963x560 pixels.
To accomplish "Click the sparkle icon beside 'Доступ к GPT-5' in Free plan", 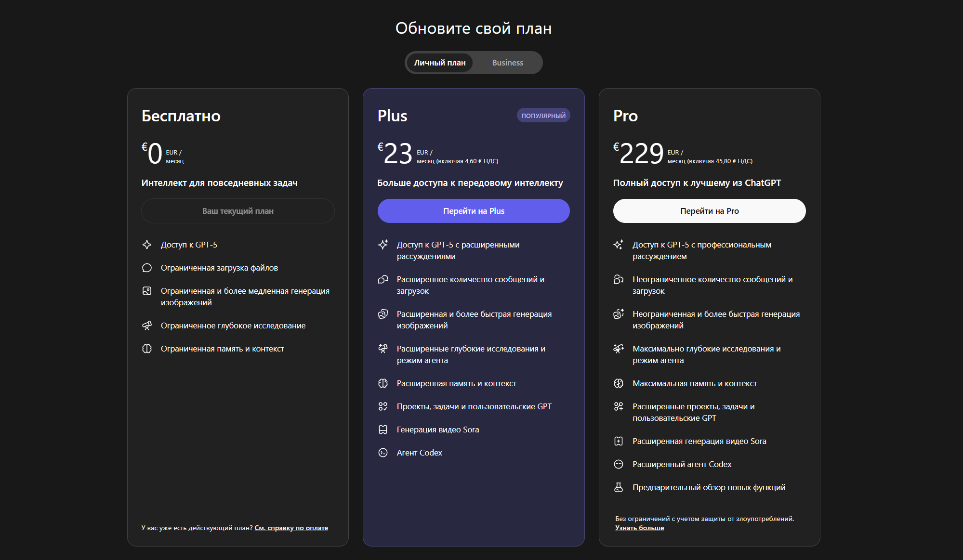I will [x=147, y=245].
